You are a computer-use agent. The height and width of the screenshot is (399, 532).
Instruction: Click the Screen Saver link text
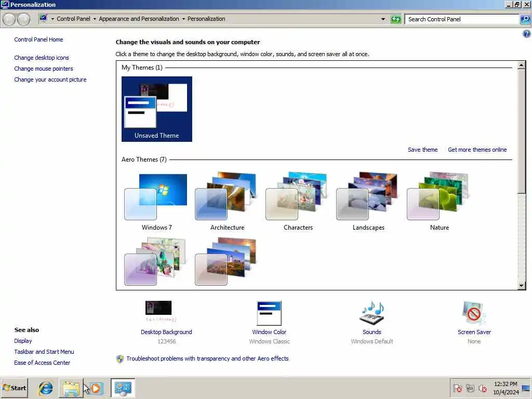click(474, 332)
